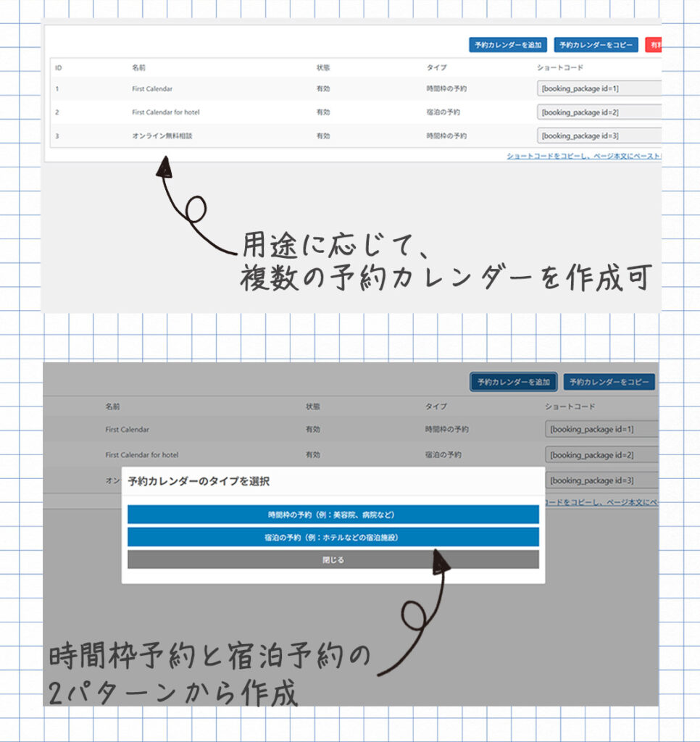Choose 時間枠の予約 (美容院、病院など) calendar type

333,514
